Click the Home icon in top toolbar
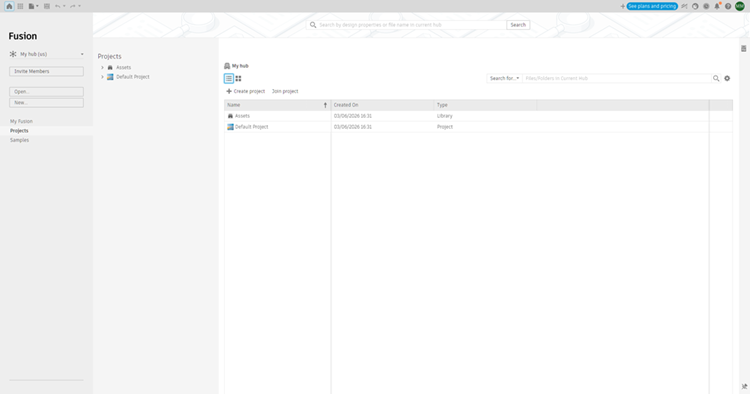This screenshot has width=750, height=394. point(9,6)
